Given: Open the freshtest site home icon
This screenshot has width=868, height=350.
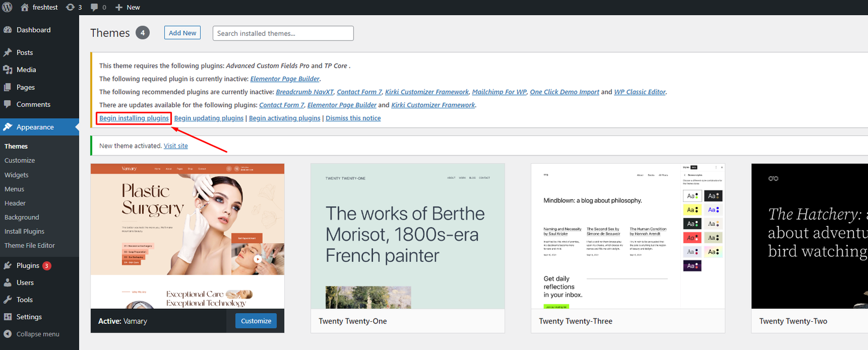Looking at the screenshot, I should click(24, 7).
